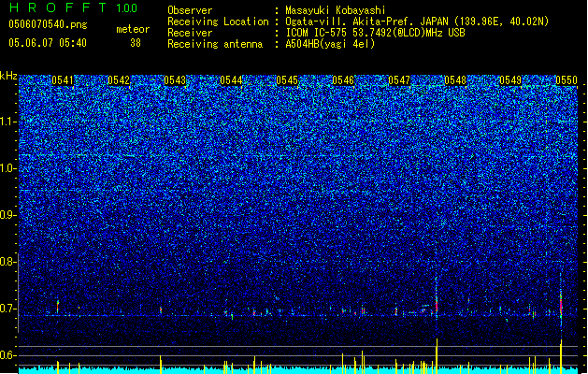Click the 0545 time marker

tap(287, 80)
